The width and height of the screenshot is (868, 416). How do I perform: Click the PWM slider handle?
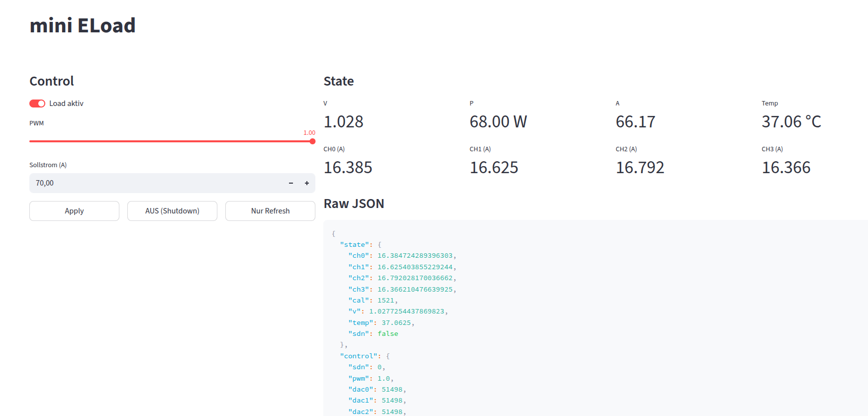point(312,141)
